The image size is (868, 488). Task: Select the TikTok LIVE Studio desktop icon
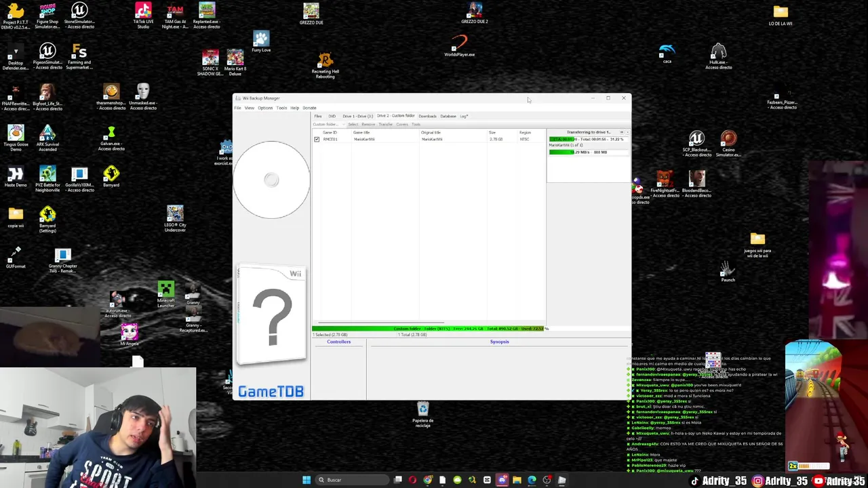pyautogui.click(x=143, y=16)
